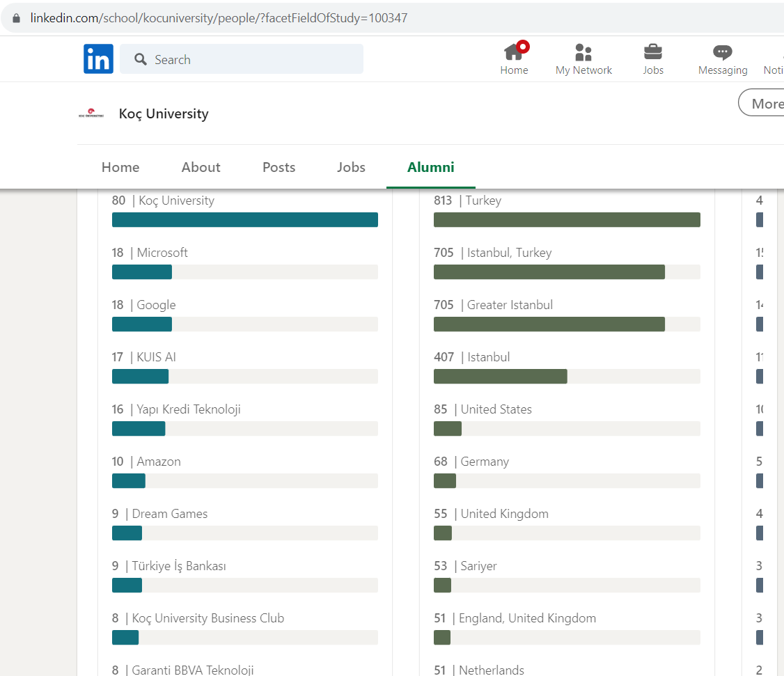Click into the LinkedIn Search field
The width and height of the screenshot is (784, 676).
251,60
